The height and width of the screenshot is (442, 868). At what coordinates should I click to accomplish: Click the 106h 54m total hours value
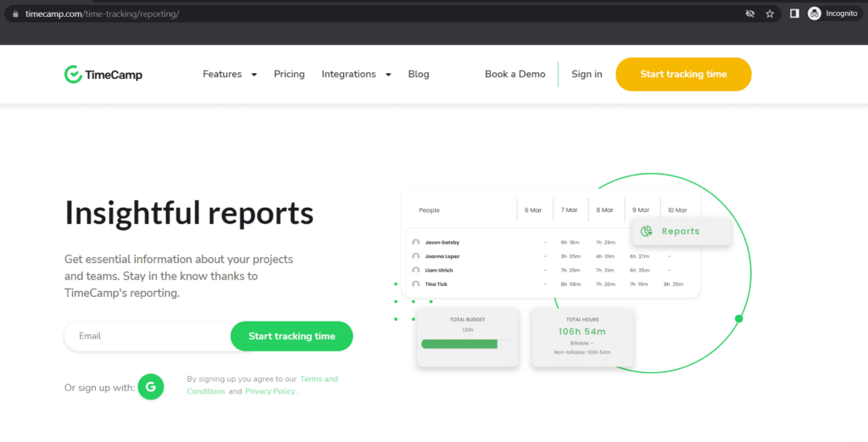click(x=581, y=332)
